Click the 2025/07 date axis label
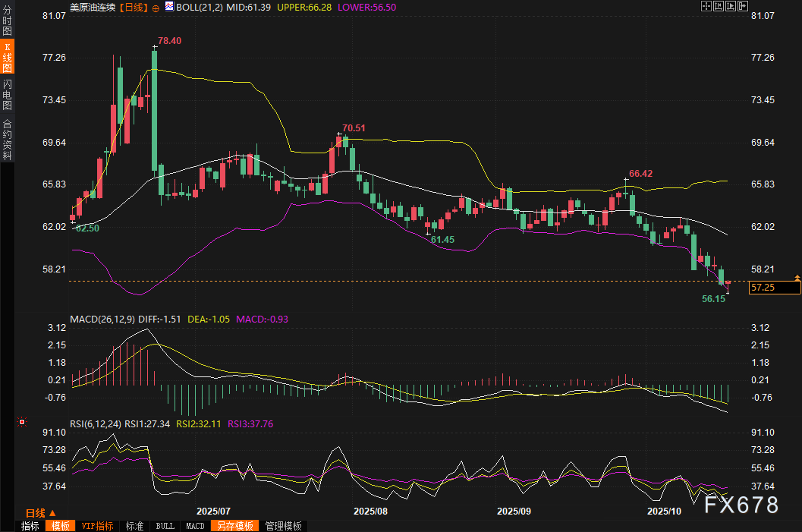This screenshot has height=532, width=802. click(213, 512)
